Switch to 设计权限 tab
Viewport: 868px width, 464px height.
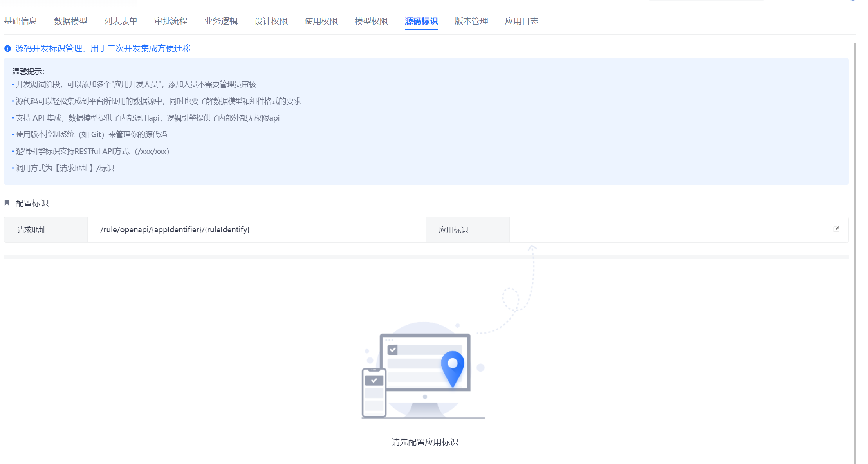tap(271, 21)
